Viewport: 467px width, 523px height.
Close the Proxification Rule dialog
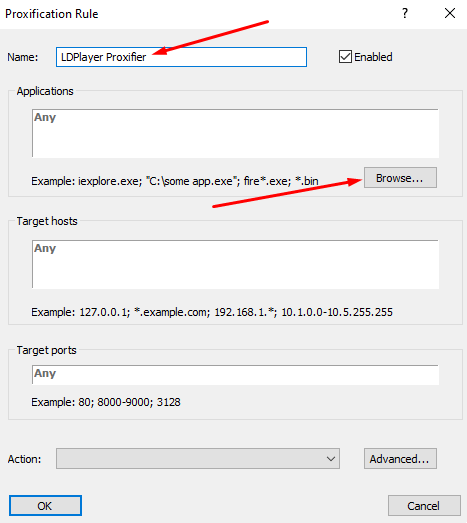[450, 13]
